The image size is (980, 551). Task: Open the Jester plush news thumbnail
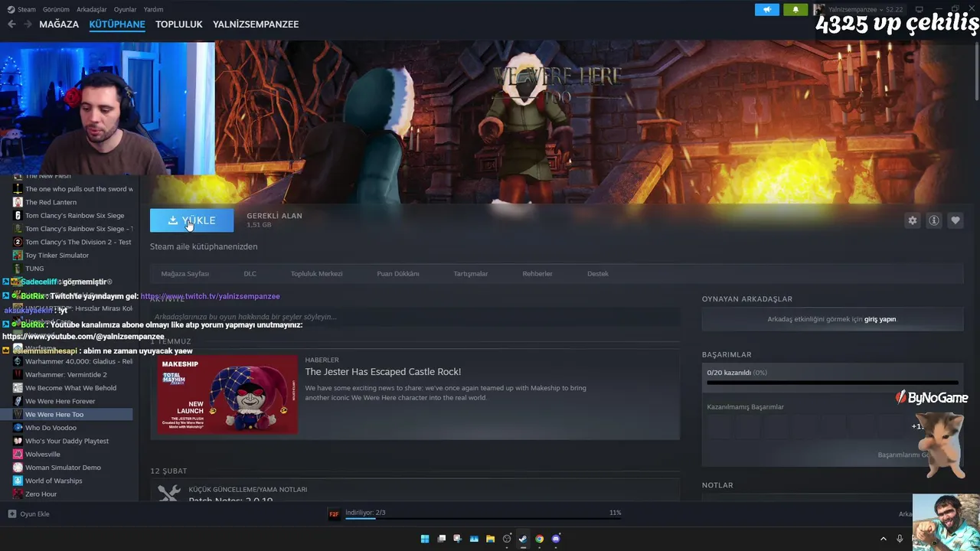coord(227,394)
